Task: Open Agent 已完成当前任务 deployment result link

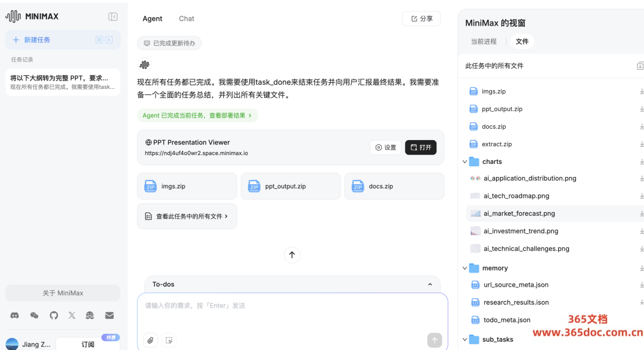Action: click(197, 116)
